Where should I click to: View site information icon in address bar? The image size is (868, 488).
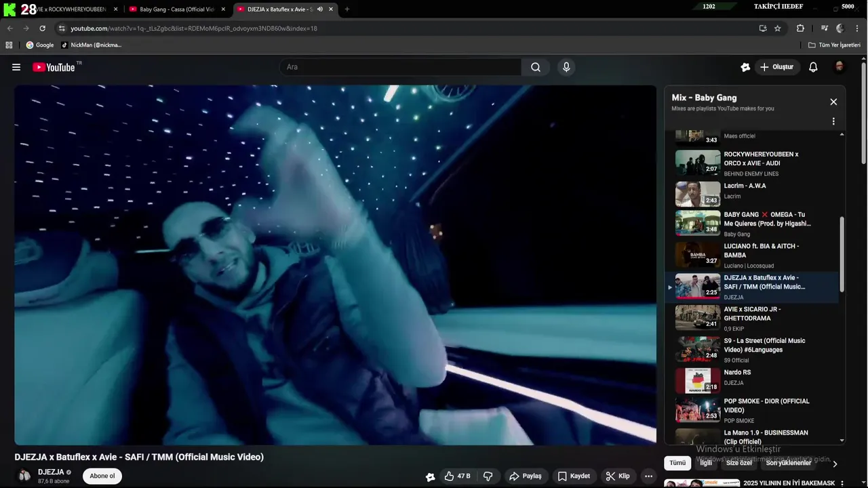[62, 28]
